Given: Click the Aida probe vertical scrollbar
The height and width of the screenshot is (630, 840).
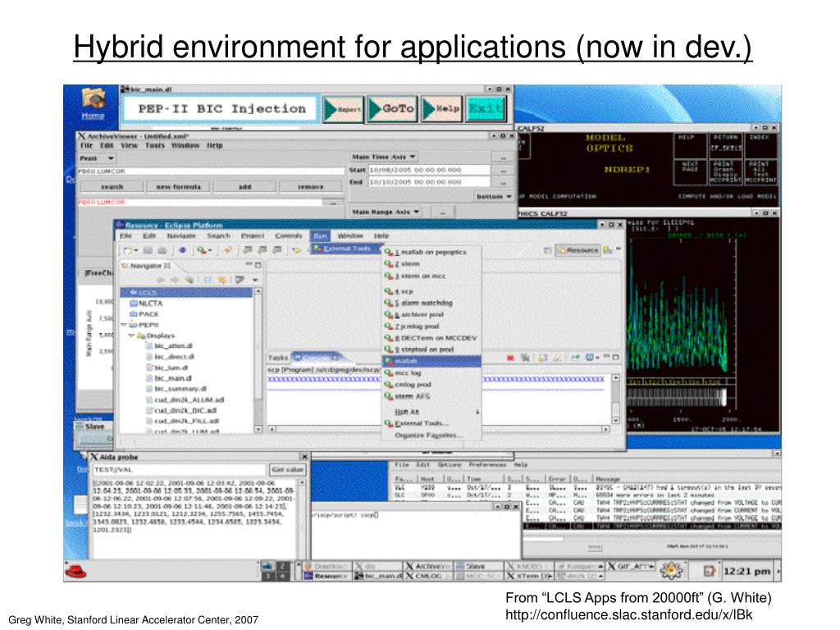Looking at the screenshot, I should 302,518.
